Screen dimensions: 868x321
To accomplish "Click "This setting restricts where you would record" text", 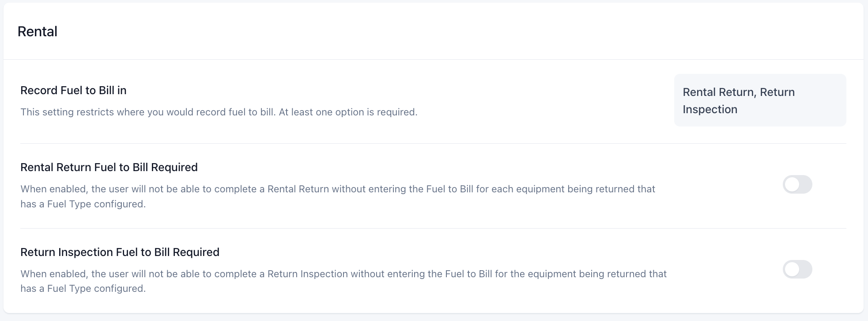I will click(124, 112).
